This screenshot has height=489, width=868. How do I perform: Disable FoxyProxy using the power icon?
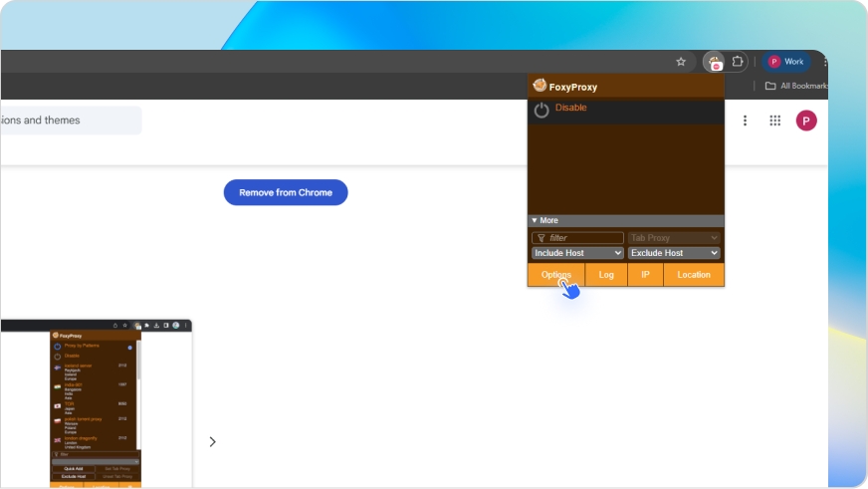tap(542, 110)
